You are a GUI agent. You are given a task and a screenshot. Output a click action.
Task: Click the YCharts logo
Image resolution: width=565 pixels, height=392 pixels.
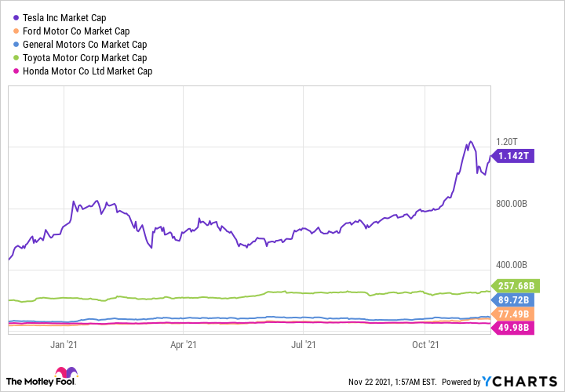[x=519, y=382]
